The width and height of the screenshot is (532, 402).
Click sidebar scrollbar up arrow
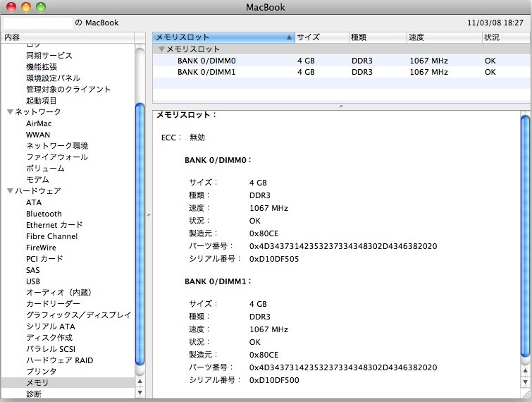click(140, 382)
